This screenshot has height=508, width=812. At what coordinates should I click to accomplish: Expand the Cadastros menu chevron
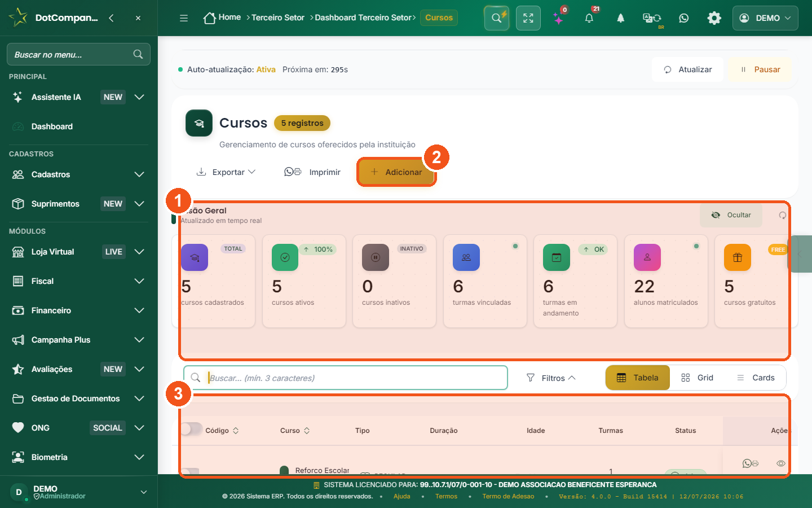pyautogui.click(x=139, y=174)
